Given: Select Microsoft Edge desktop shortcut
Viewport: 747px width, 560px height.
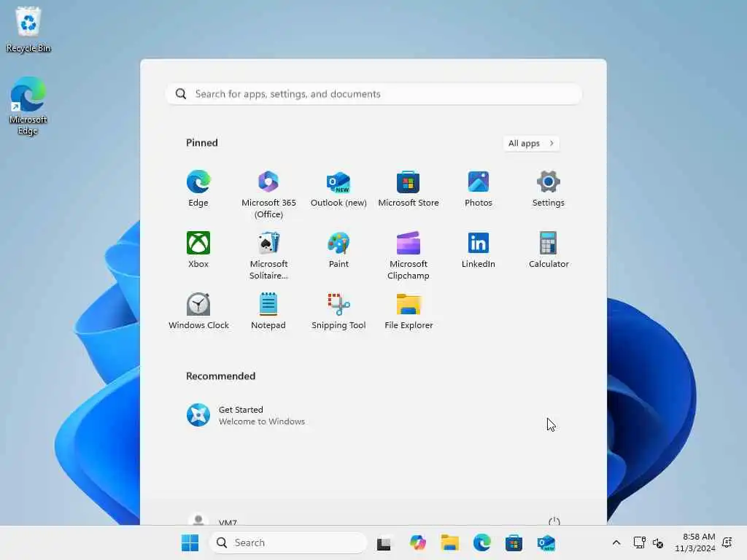Looking at the screenshot, I should [28, 106].
